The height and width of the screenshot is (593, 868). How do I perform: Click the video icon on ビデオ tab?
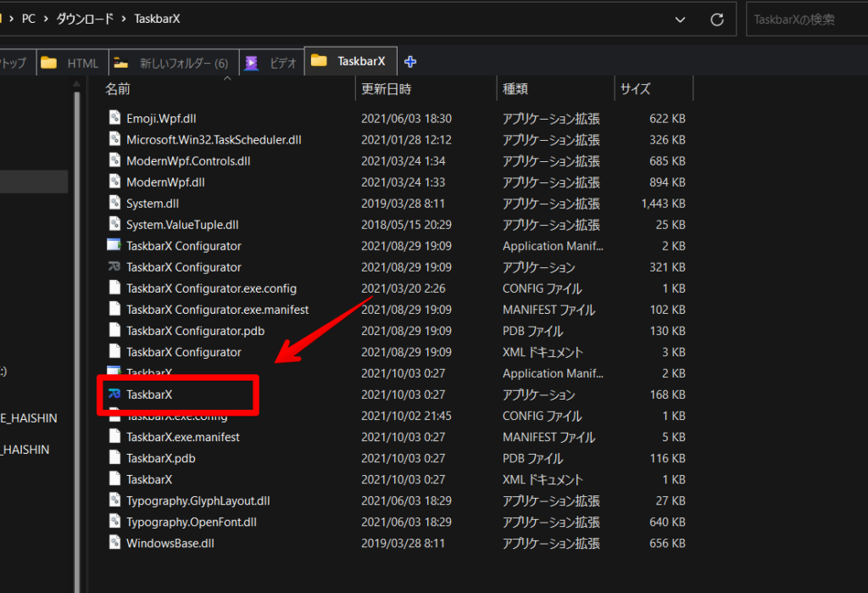click(252, 63)
